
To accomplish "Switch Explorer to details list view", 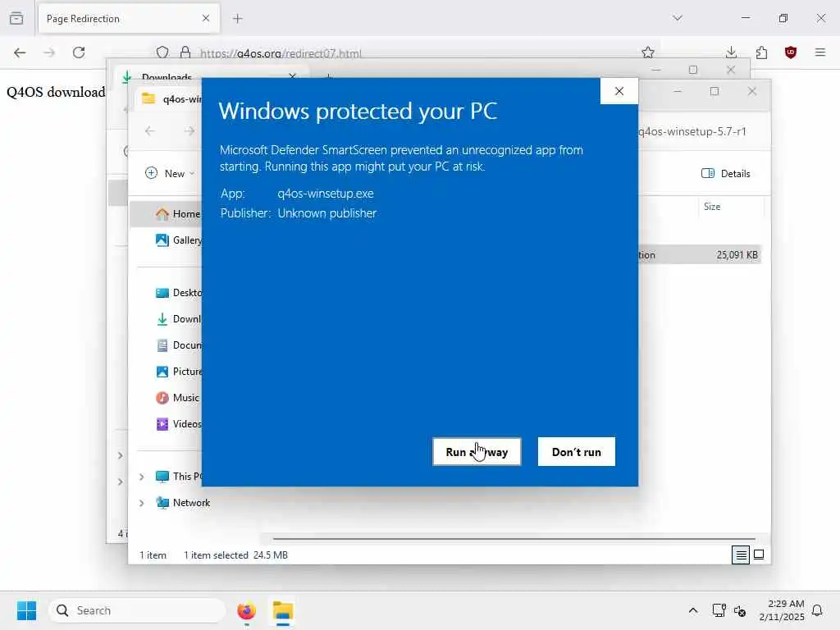I will click(x=741, y=555).
